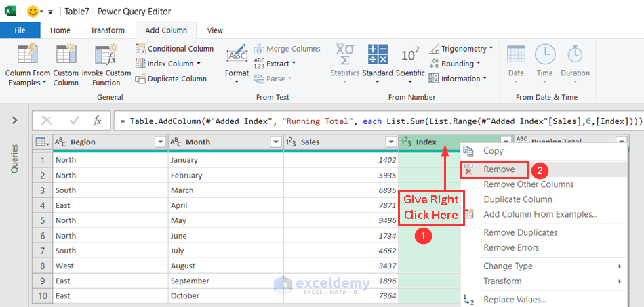
Task: Select the Add Column tab
Action: tap(166, 30)
